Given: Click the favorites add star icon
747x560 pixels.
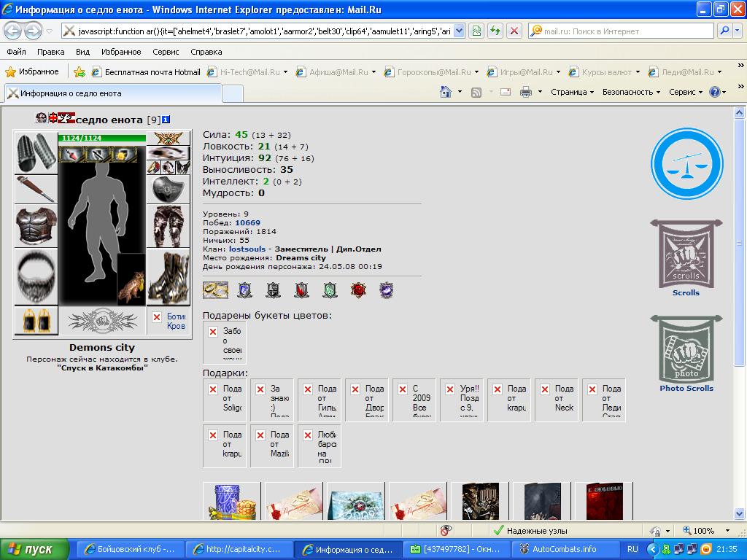Looking at the screenshot, I should click(80, 72).
